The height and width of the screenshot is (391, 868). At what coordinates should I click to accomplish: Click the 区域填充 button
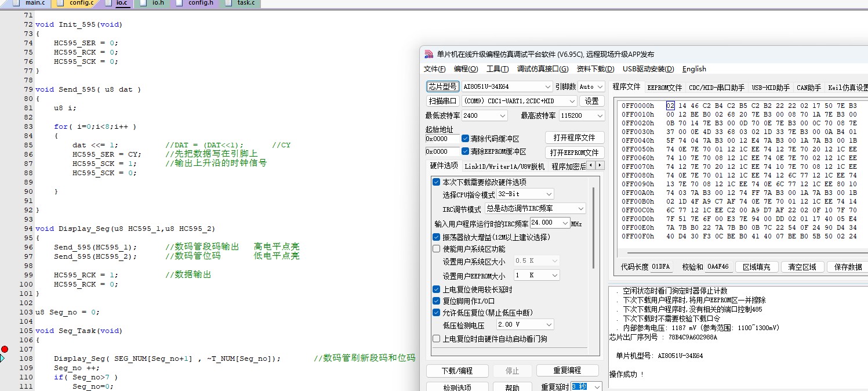[756, 267]
